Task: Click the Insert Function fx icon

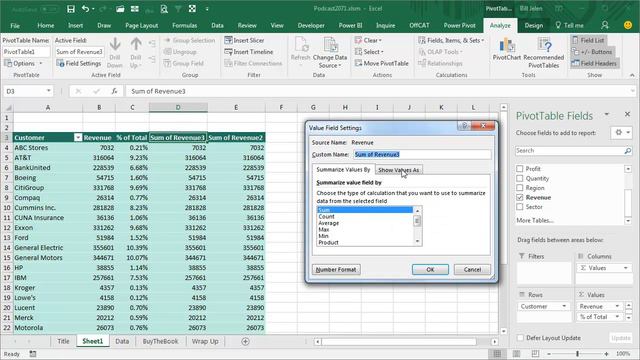Action: click(x=115, y=91)
